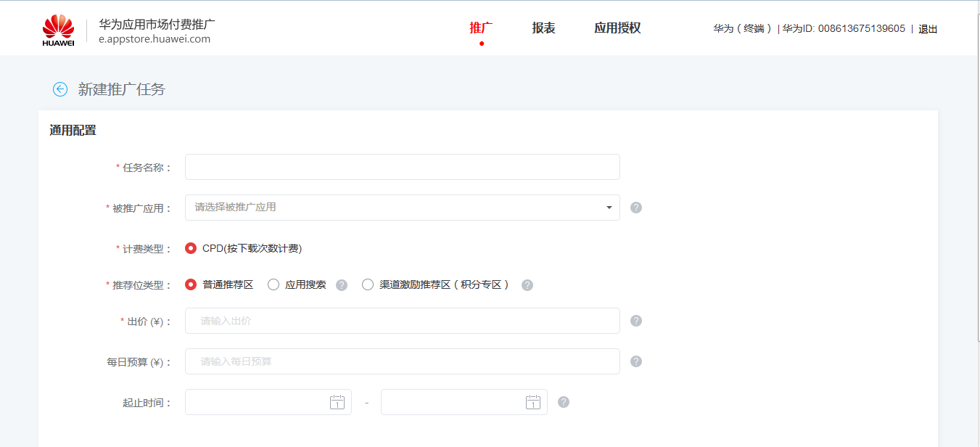Switch to the 报表 tab
Viewport: 980px width, 447px height.
(543, 28)
